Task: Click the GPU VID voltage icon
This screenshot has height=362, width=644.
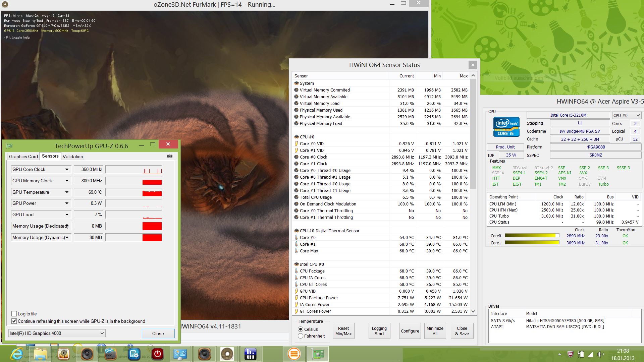Action: (296, 291)
